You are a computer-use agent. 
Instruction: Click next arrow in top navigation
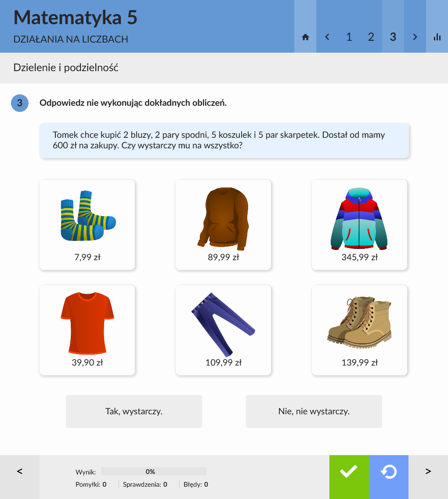tap(415, 37)
